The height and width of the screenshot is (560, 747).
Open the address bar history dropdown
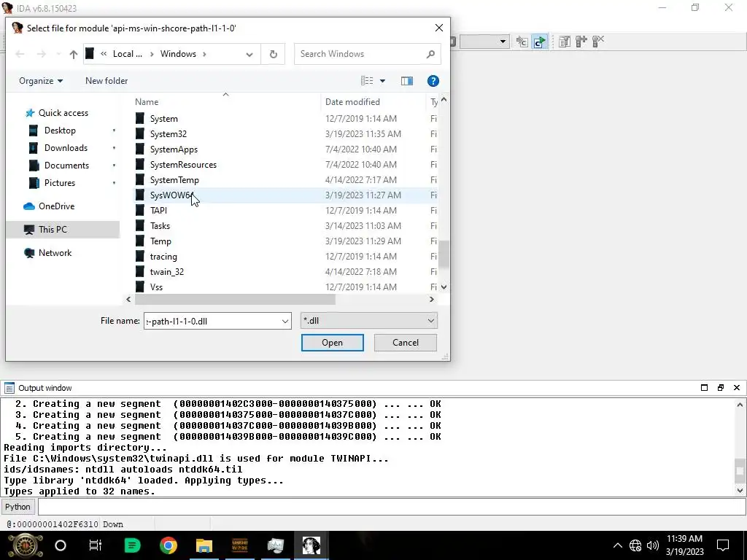[249, 54]
